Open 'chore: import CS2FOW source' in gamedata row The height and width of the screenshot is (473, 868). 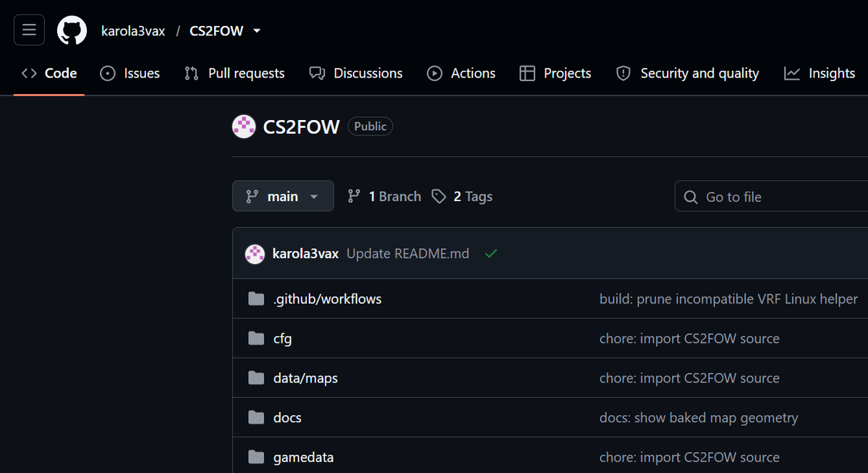coord(689,458)
